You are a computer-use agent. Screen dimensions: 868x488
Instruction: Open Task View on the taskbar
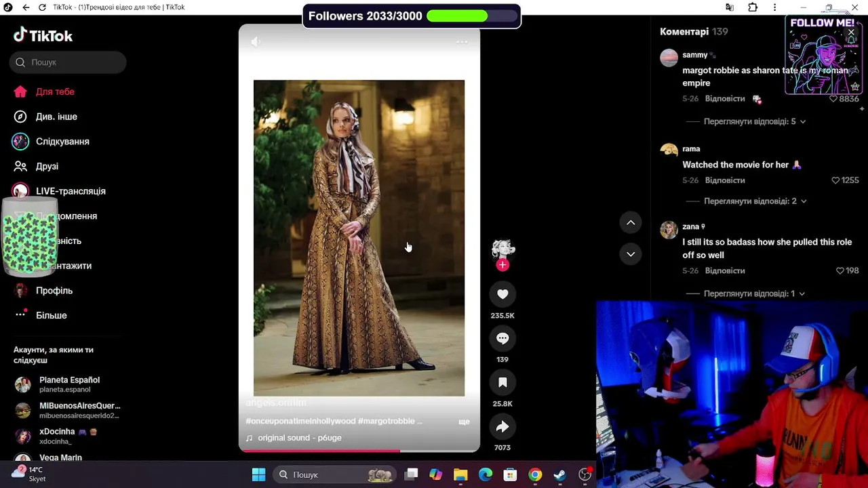[x=411, y=474]
